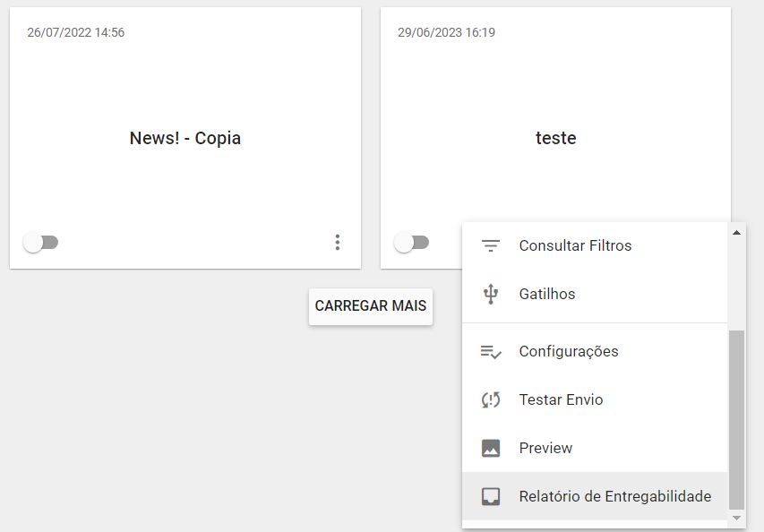Enable the switch on the teste card

pos(411,242)
